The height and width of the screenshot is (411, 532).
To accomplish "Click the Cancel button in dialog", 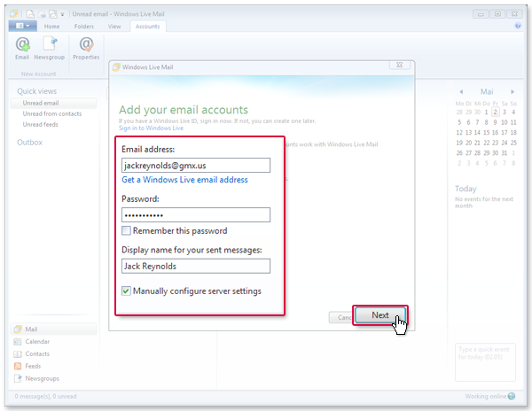I will coord(342,317).
